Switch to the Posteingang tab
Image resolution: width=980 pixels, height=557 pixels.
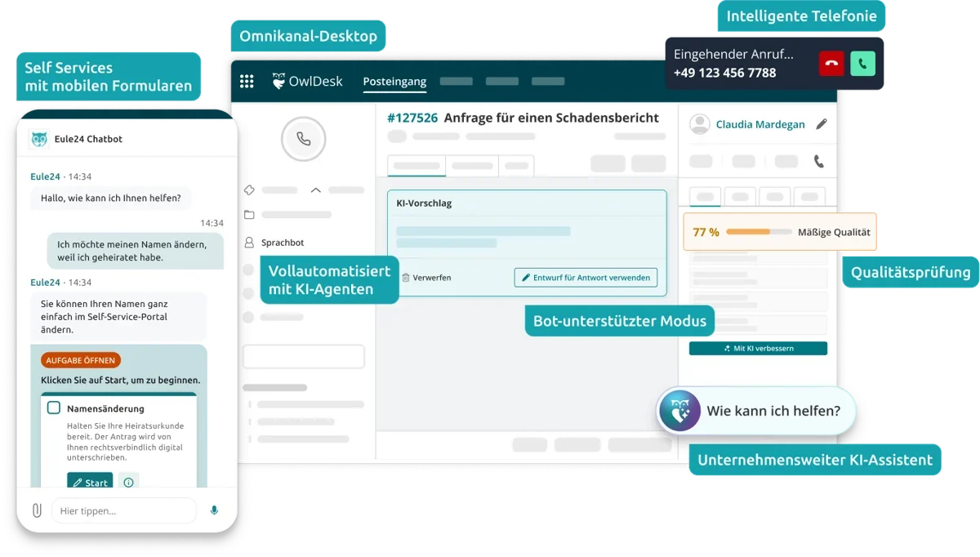(x=394, y=81)
